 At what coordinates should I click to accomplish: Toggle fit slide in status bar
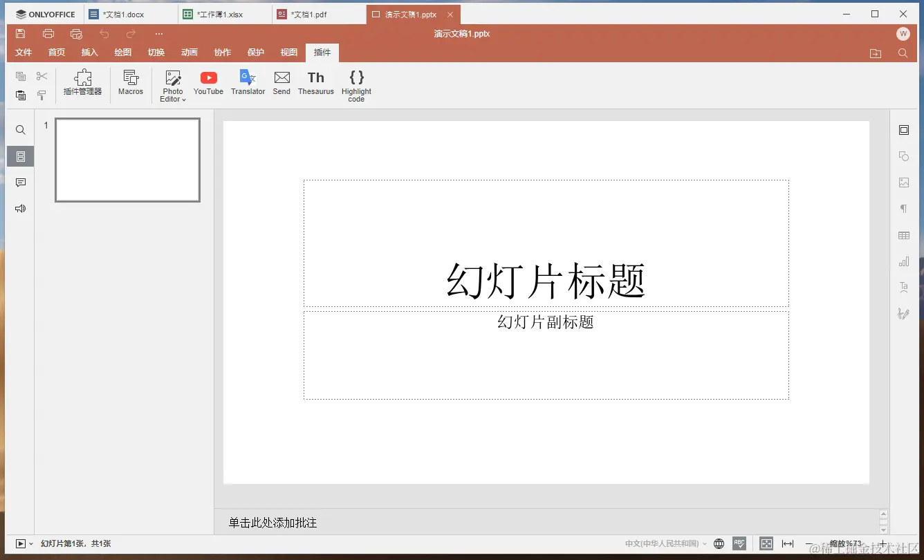point(766,544)
